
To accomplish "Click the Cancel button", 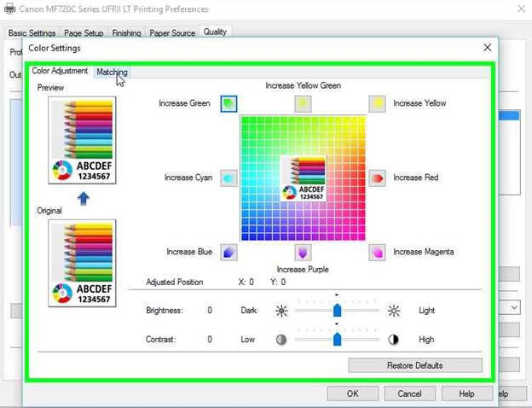I will point(409,393).
